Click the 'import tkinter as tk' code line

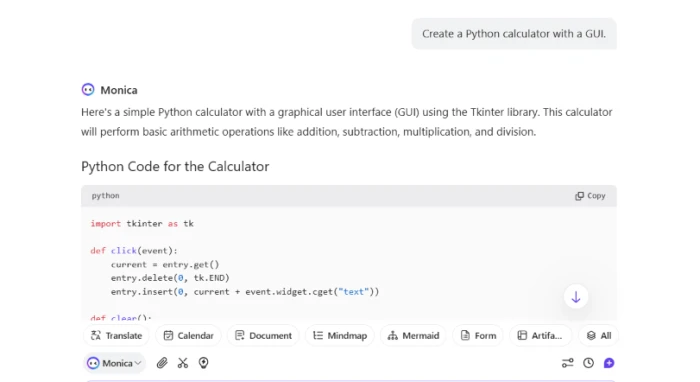point(142,224)
